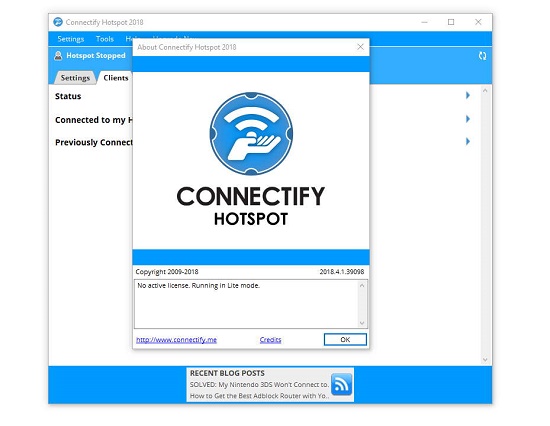
Task: Open the SOLVED: My Nintendo 3DS blog post
Action: pos(259,385)
